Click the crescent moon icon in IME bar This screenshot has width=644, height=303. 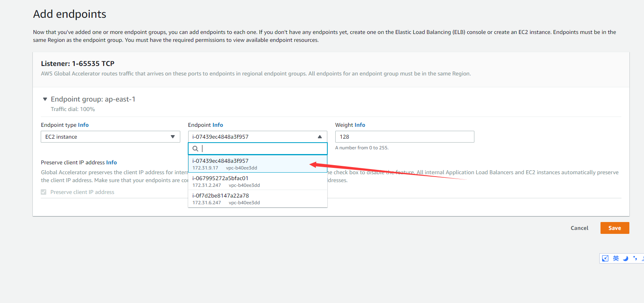coord(625,258)
